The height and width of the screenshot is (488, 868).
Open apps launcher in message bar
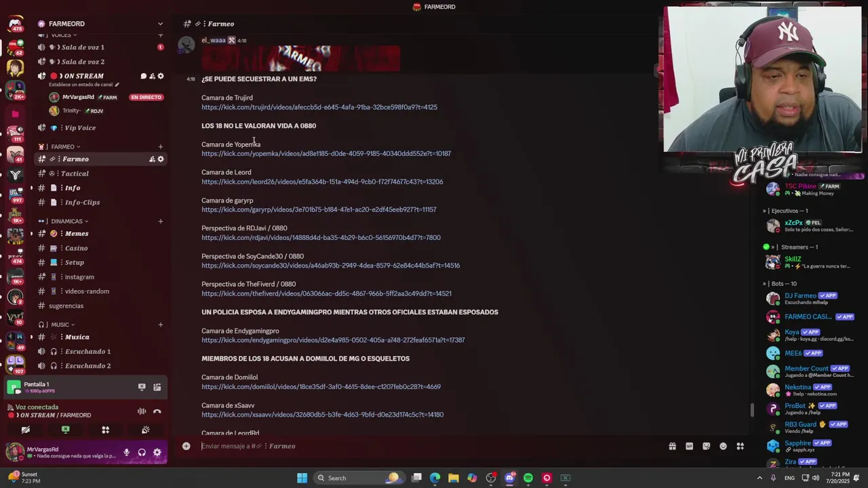coord(740,446)
